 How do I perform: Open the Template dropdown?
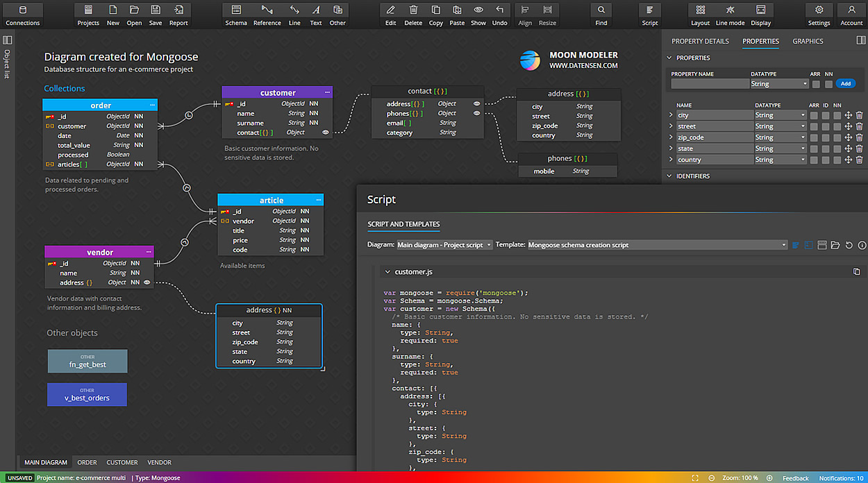(x=658, y=245)
